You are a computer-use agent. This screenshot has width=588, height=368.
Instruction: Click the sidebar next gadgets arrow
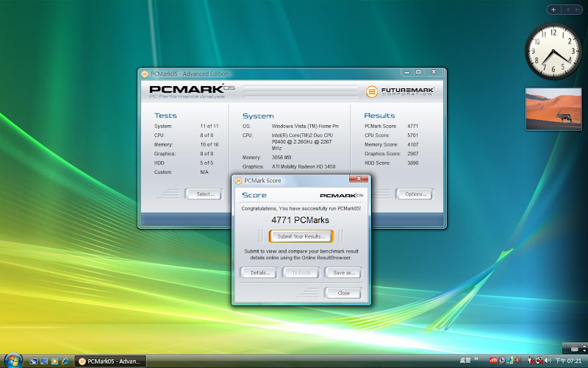click(577, 10)
